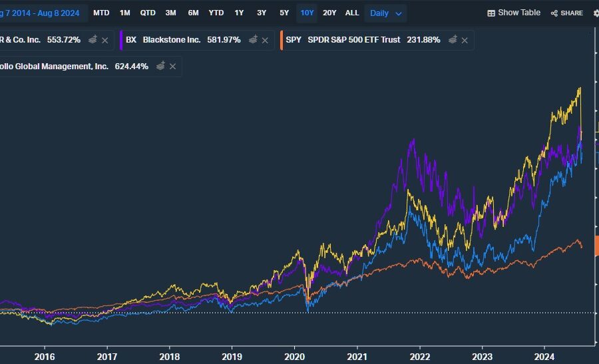Click SPY's 231.88% return value
The height and width of the screenshot is (364, 599).
[423, 40]
